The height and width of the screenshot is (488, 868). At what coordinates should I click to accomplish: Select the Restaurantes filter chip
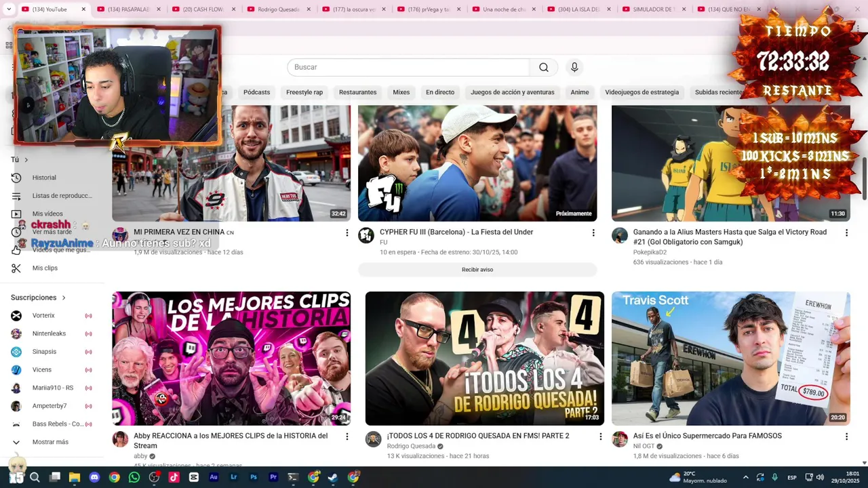357,92
